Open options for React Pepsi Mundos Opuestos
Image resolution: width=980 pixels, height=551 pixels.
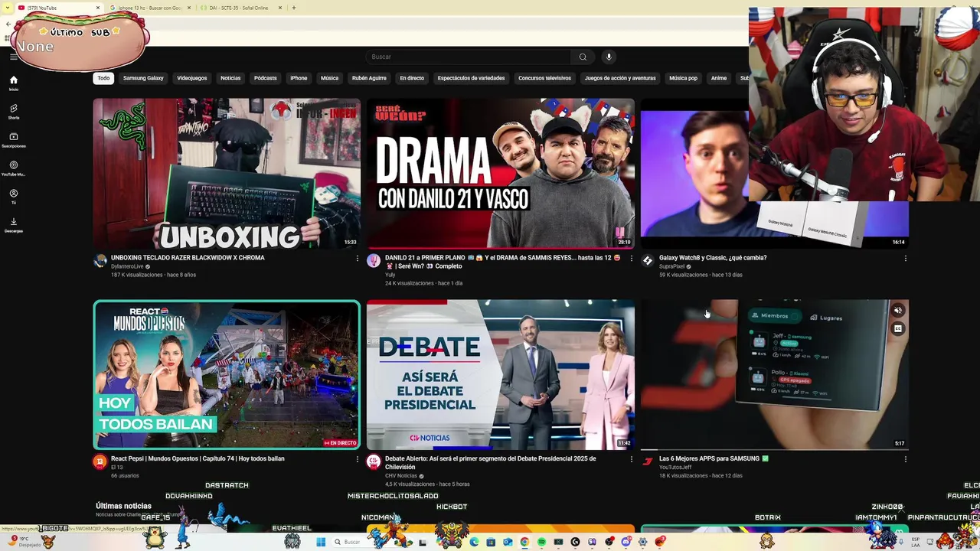pyautogui.click(x=357, y=459)
